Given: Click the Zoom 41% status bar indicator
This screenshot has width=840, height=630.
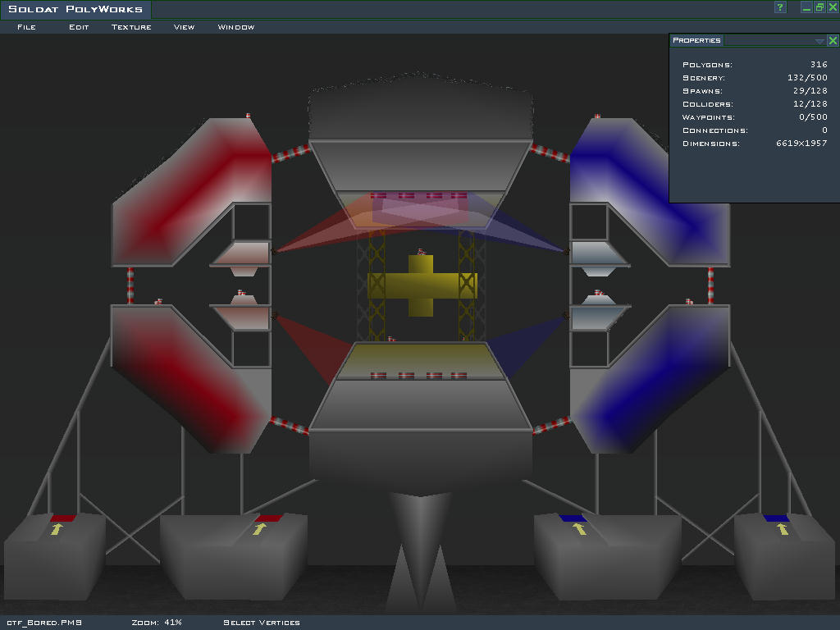Looking at the screenshot, I should point(156,623).
